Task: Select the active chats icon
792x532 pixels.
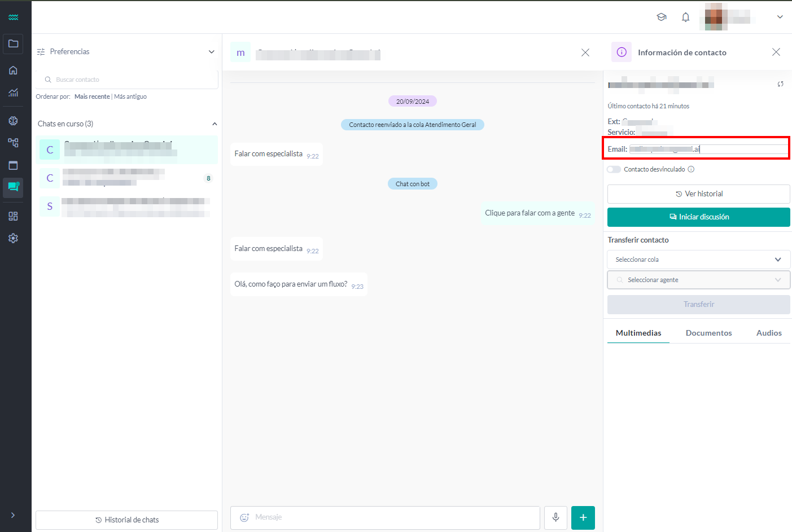Action: click(x=13, y=188)
